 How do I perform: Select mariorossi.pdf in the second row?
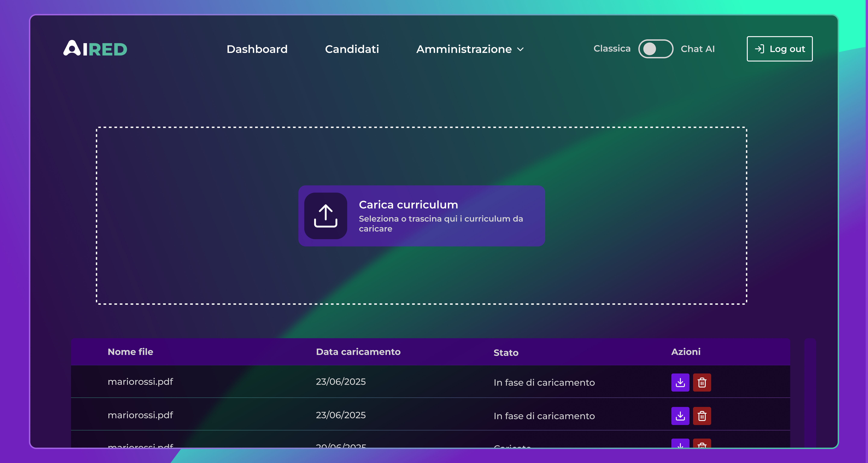pyautogui.click(x=140, y=415)
